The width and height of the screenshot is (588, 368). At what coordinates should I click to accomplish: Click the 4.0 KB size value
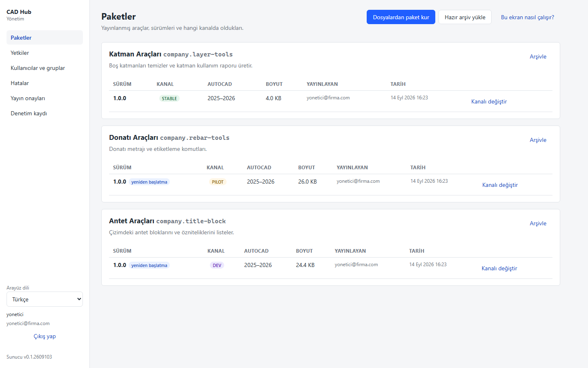coord(274,98)
